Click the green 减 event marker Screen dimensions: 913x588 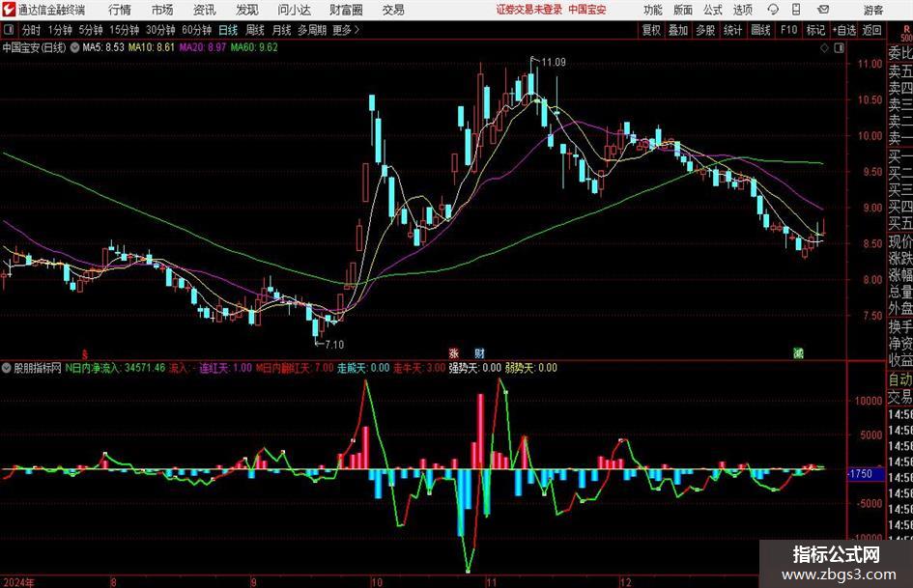[798, 352]
